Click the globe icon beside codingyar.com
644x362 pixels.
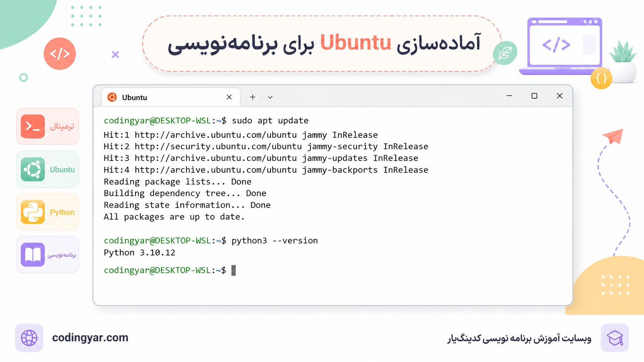29,338
